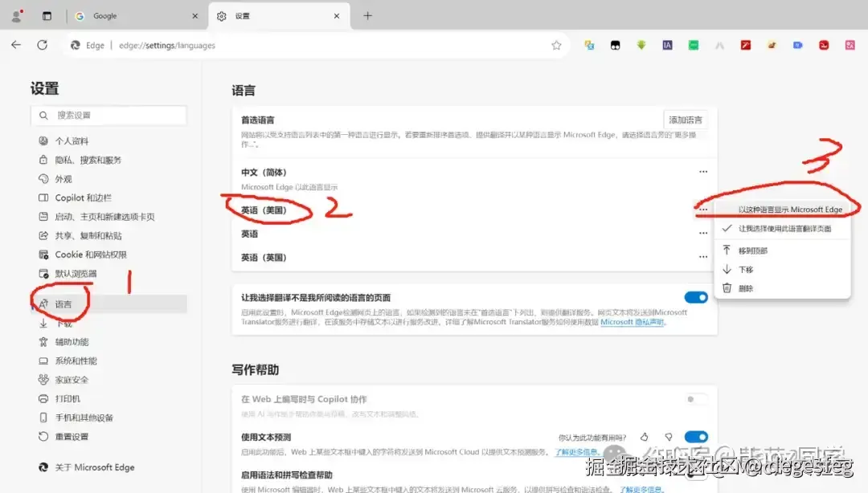This screenshot has height=493, width=868.
Task: Add this page to favorites star
Action: (x=556, y=46)
